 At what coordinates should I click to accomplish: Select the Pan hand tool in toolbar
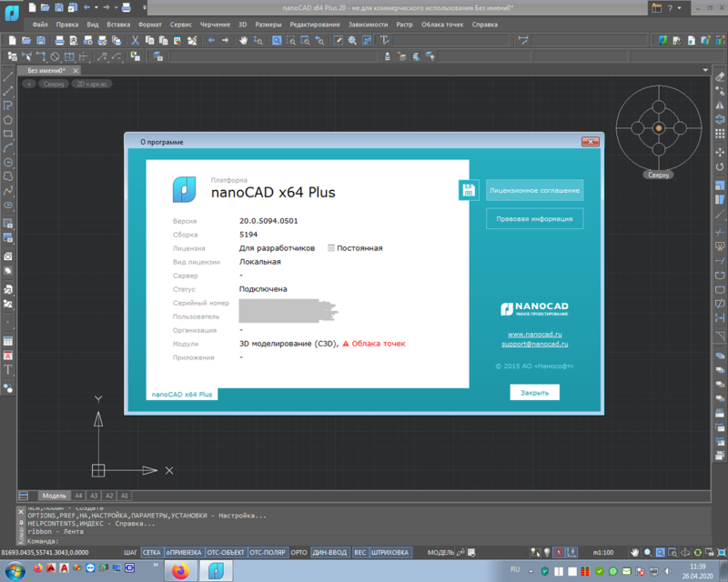coord(243,41)
